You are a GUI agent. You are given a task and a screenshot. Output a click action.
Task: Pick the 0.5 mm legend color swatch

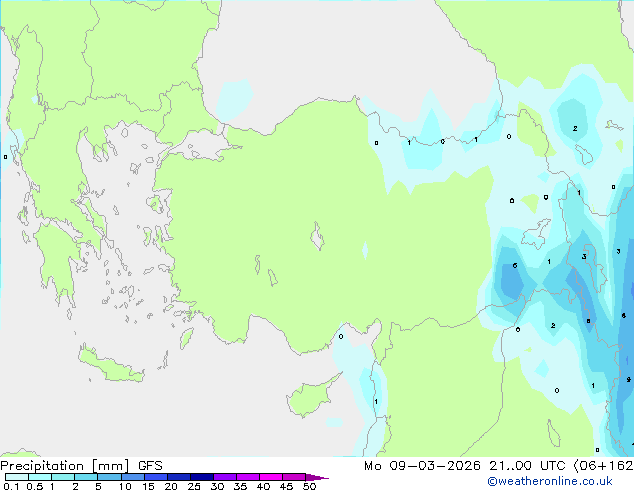pos(40,477)
